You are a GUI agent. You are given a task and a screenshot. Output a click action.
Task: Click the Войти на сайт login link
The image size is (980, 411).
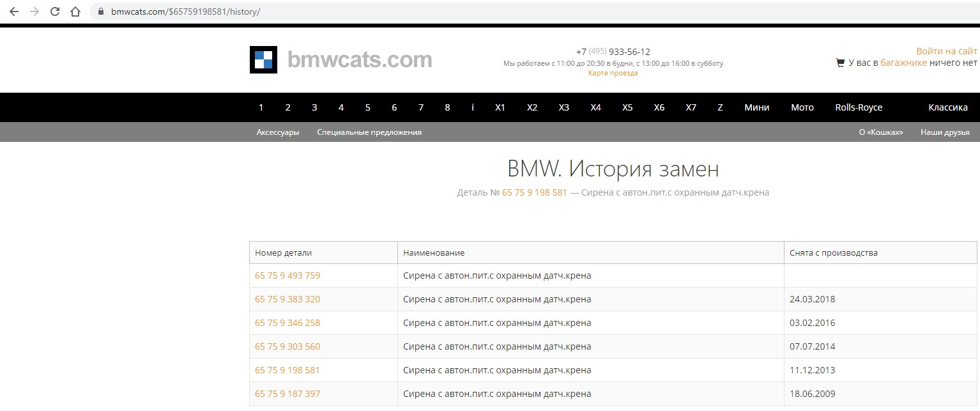[x=947, y=51]
